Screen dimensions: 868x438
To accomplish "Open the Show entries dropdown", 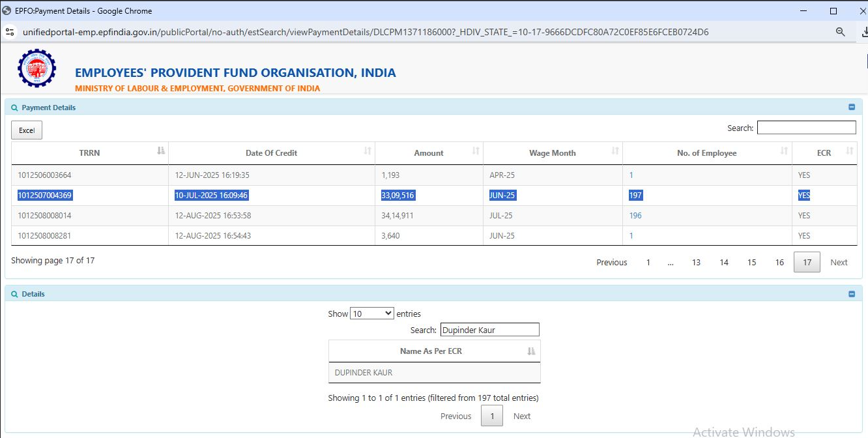I will point(371,314).
